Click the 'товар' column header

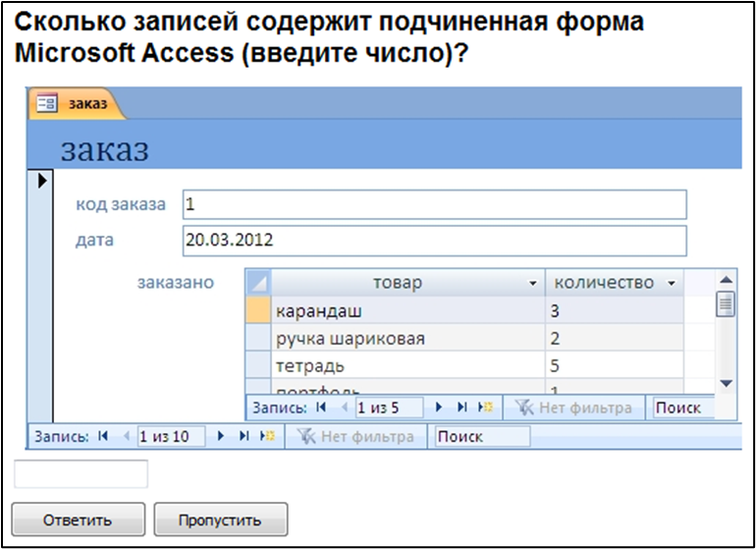click(x=407, y=283)
